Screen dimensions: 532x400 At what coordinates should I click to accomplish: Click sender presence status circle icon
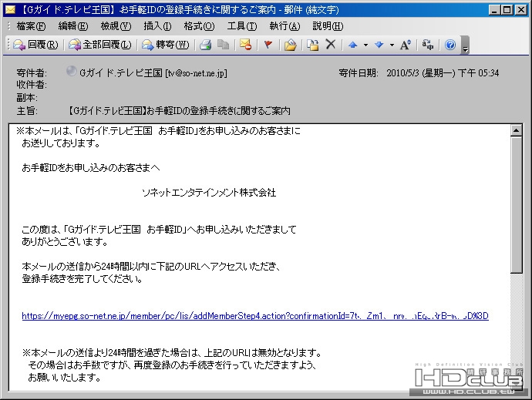71,71
